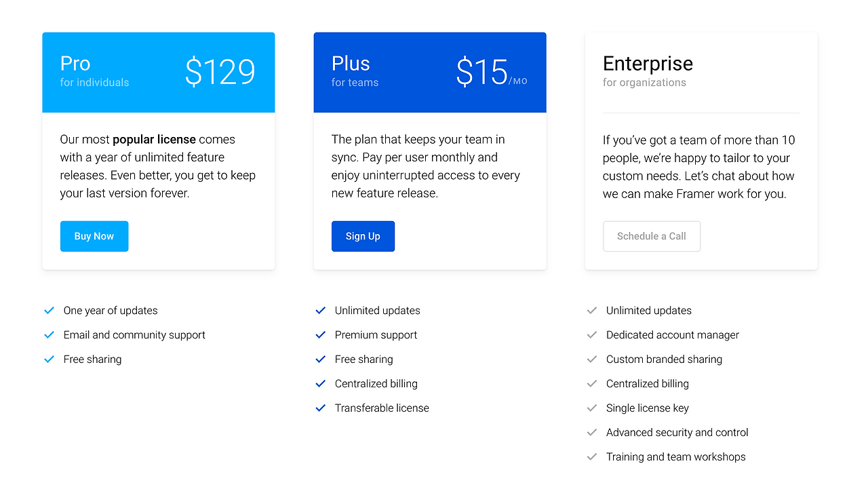Click the $129 price text
This screenshot has height=487, width=868.
click(x=220, y=72)
